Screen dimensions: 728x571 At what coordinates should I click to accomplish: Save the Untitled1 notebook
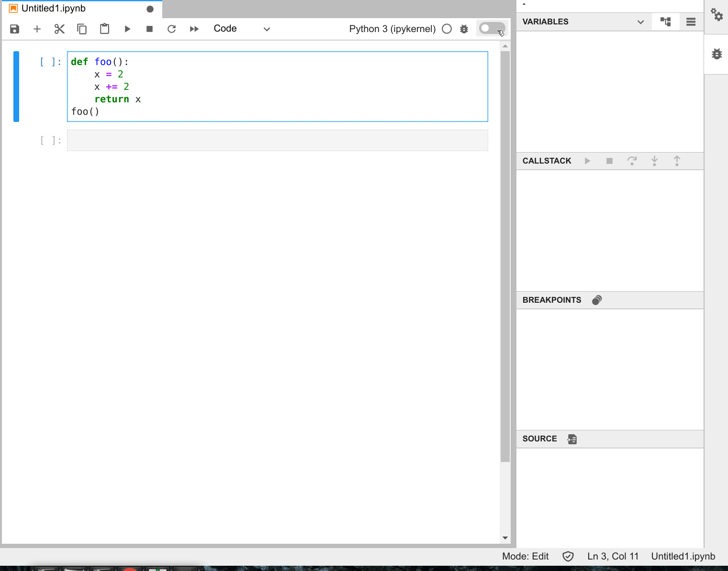click(x=14, y=28)
